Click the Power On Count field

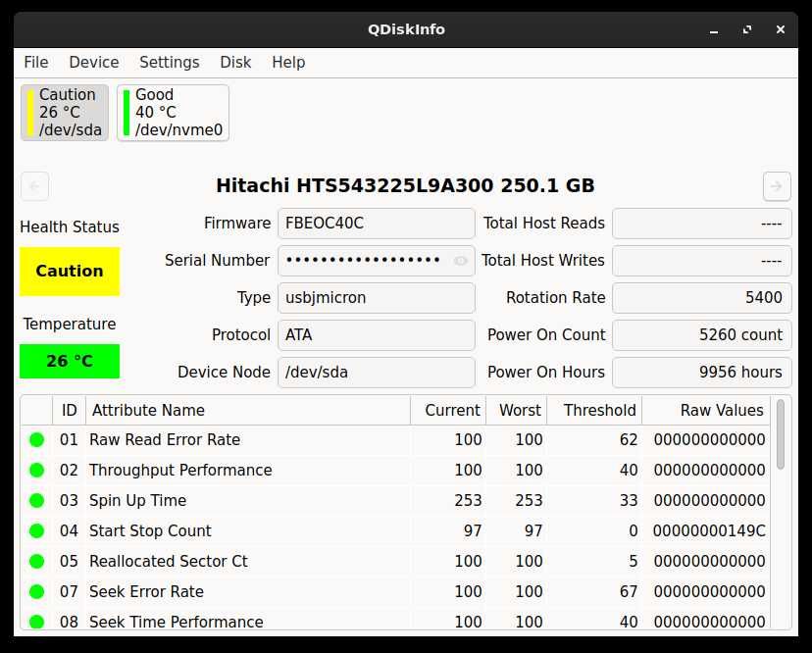(702, 335)
